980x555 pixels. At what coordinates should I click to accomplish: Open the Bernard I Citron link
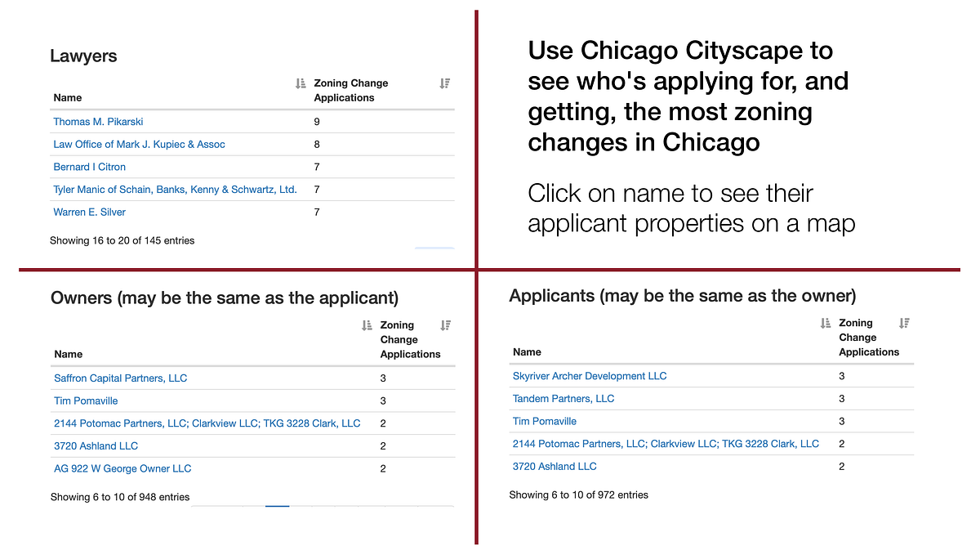click(89, 167)
